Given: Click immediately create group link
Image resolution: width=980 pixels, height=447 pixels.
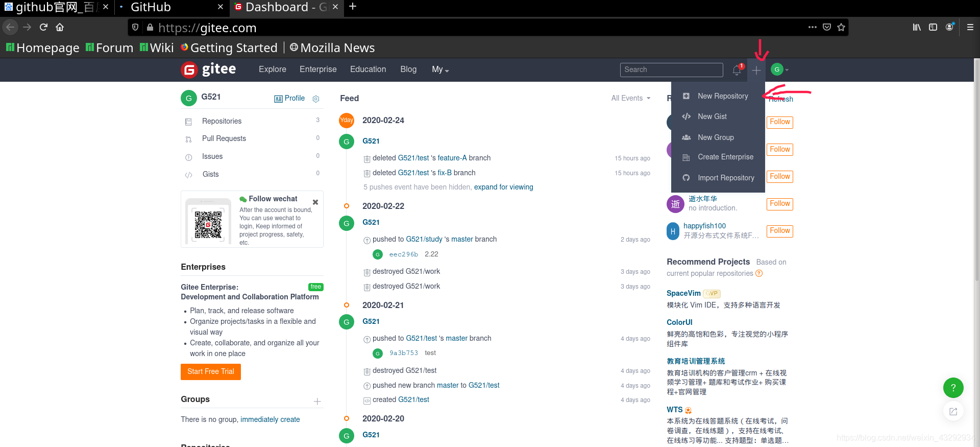Looking at the screenshot, I should (270, 419).
